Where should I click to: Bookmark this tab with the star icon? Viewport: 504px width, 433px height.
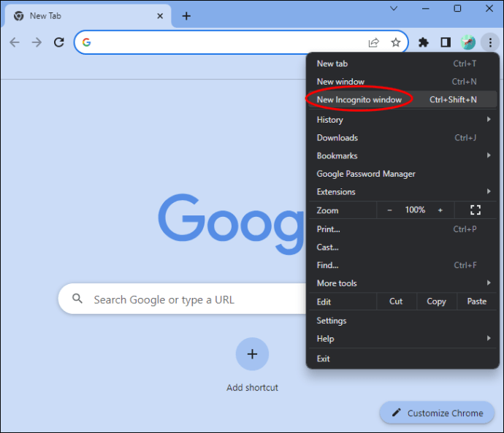[x=396, y=42]
